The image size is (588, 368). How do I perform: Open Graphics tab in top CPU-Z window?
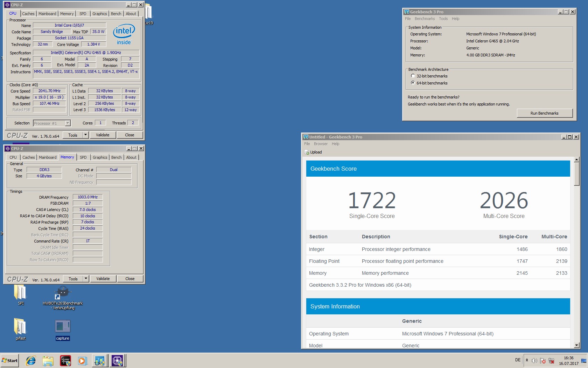pyautogui.click(x=100, y=14)
